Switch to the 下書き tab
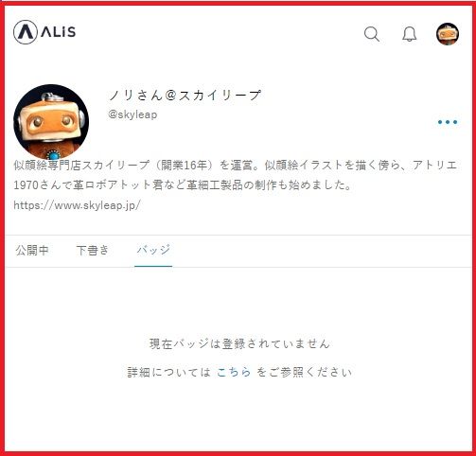The width and height of the screenshot is (476, 456). pyautogui.click(x=93, y=250)
